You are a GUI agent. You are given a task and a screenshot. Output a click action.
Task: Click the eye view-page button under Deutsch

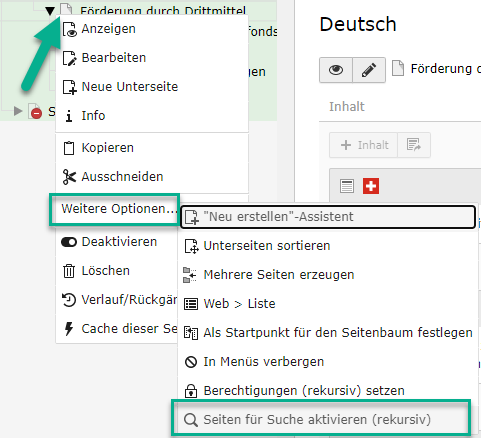[x=336, y=70]
